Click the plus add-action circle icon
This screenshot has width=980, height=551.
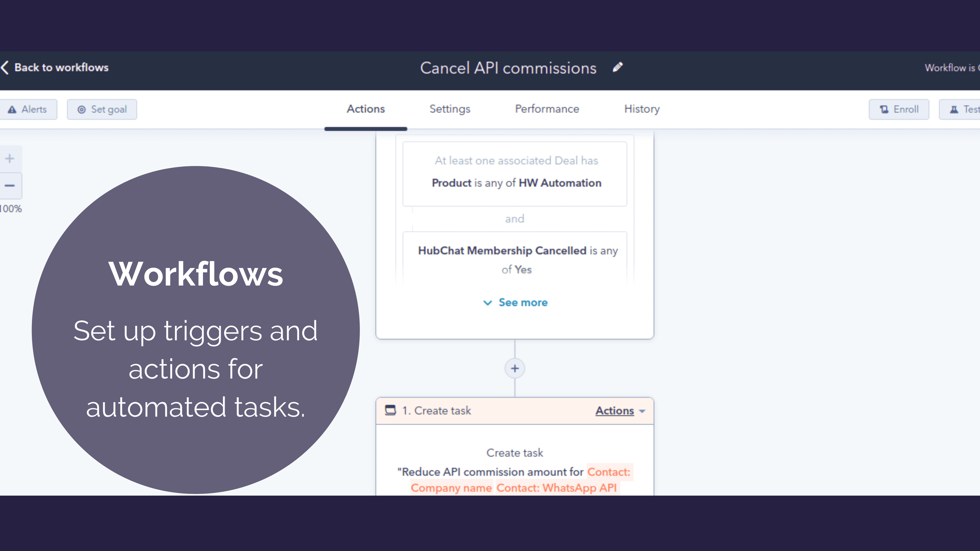(514, 369)
